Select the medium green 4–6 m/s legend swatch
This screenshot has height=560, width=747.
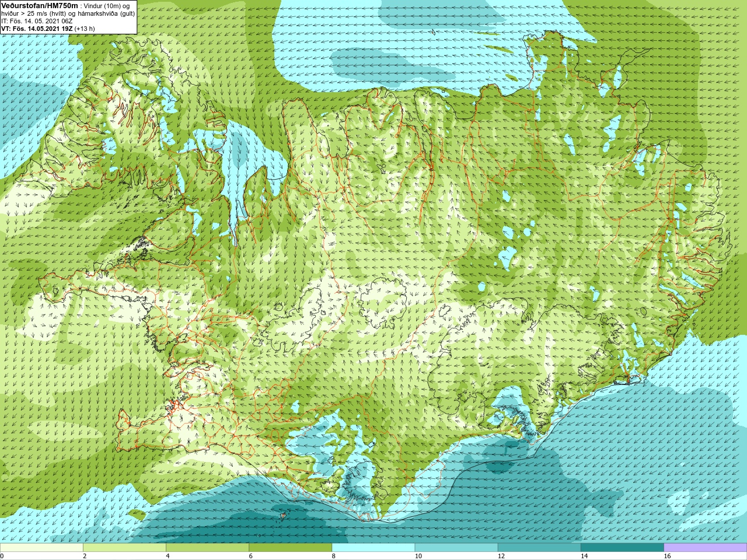[x=207, y=548]
